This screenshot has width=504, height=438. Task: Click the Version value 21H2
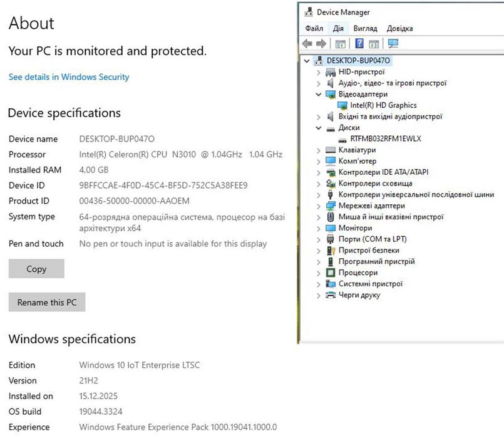tap(88, 380)
